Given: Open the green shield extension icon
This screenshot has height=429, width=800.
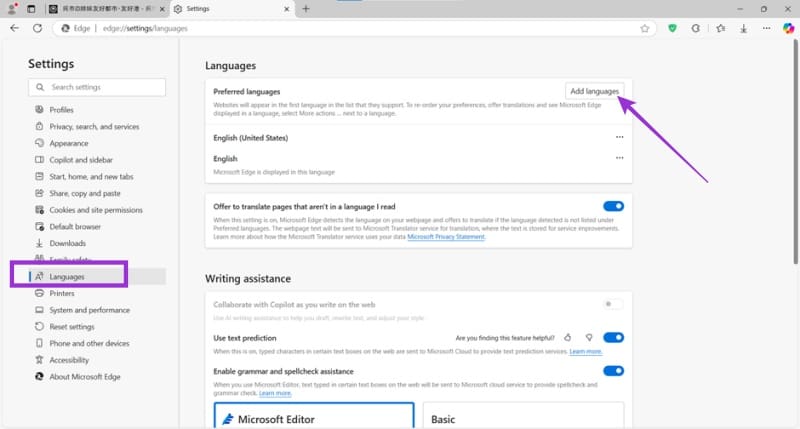Looking at the screenshot, I should pyautogui.click(x=672, y=29).
